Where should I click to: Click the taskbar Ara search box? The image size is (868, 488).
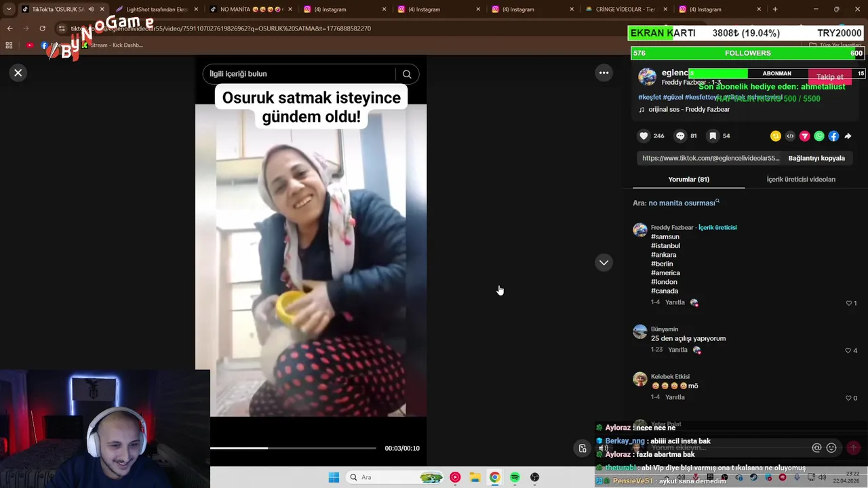pos(395,477)
